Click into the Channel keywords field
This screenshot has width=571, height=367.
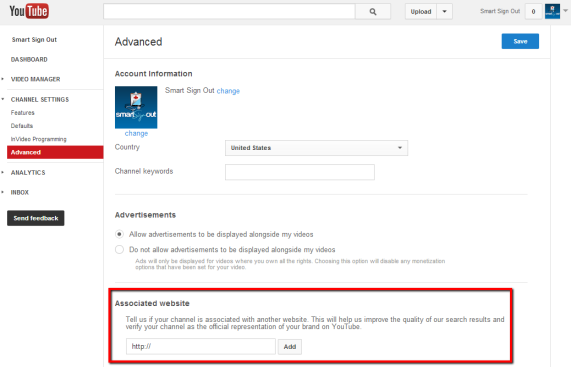pos(300,172)
